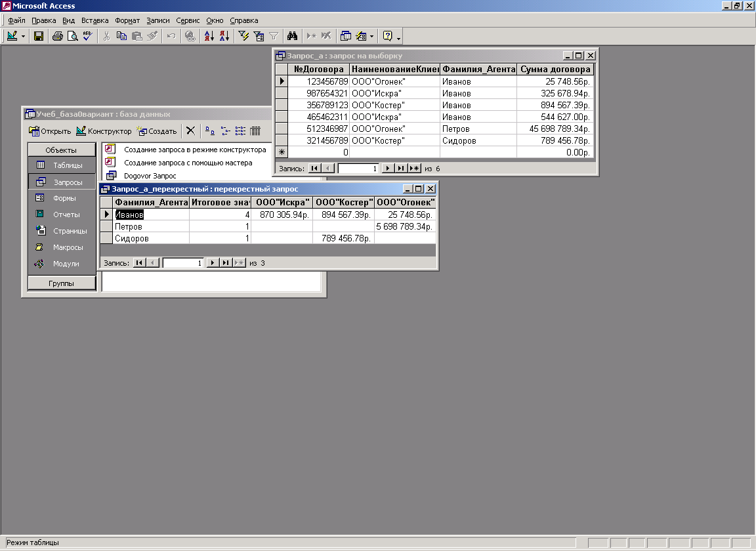Image resolution: width=756 pixels, height=551 pixels.
Task: Click the Paste clipboard icon
Action: click(x=137, y=36)
